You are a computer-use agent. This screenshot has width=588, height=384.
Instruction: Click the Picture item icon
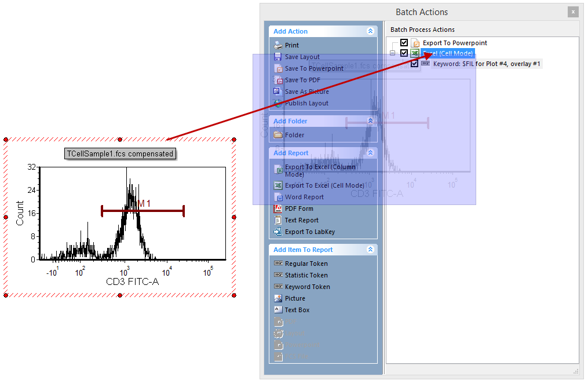click(278, 298)
